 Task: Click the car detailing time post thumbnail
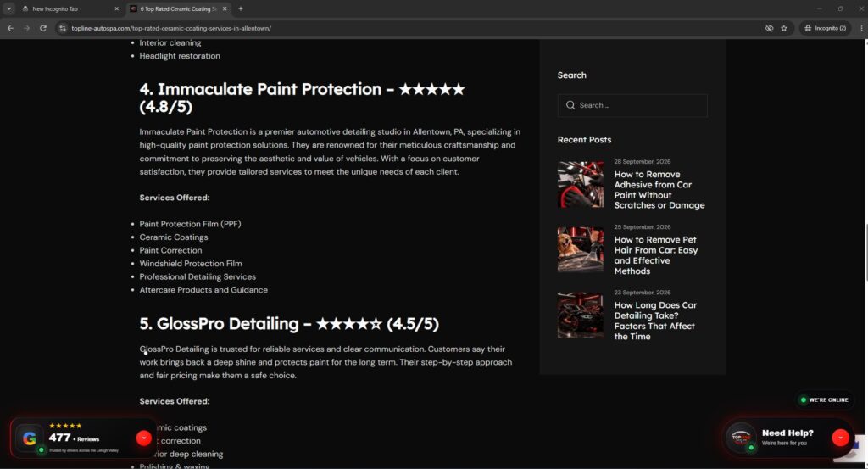click(x=580, y=315)
